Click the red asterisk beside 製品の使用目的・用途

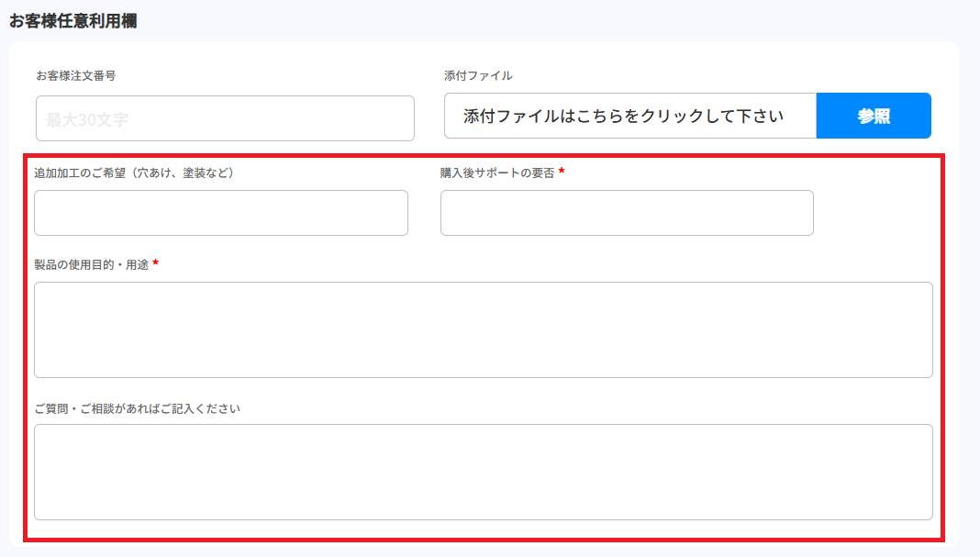click(x=156, y=264)
